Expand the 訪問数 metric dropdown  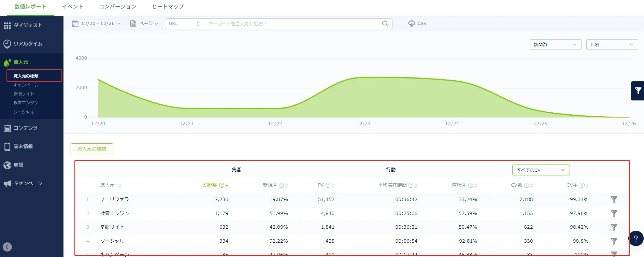555,45
